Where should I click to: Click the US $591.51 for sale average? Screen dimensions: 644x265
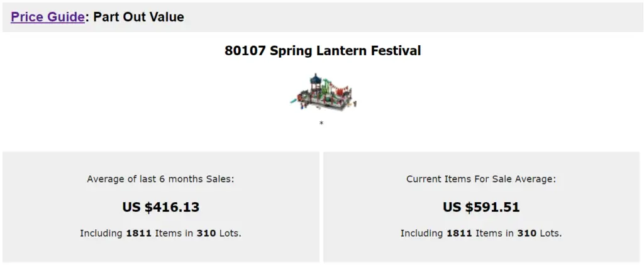481,207
